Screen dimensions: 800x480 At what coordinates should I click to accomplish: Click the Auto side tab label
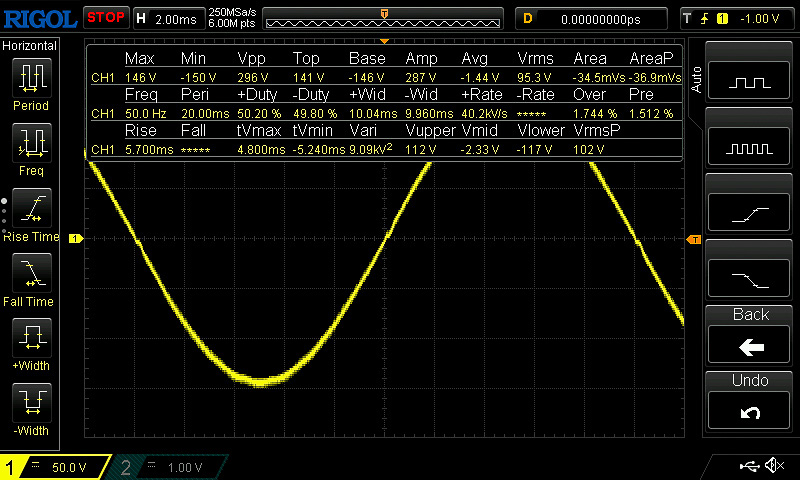pyautogui.click(x=695, y=80)
